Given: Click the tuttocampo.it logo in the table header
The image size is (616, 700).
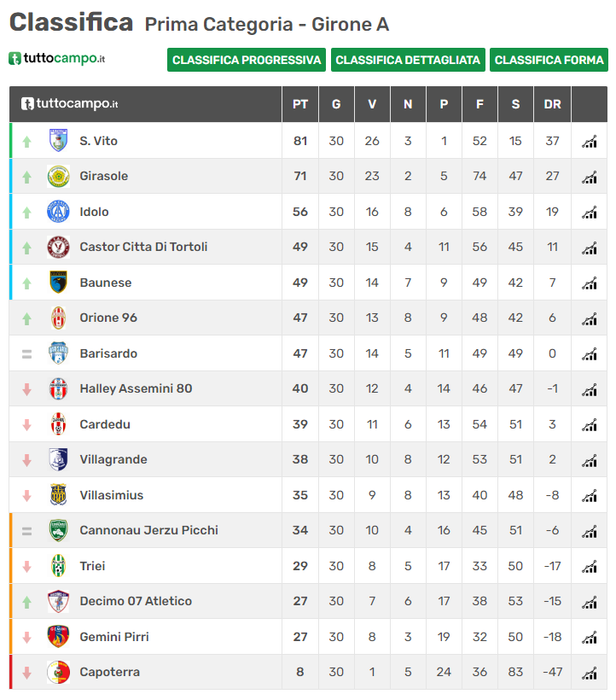Looking at the screenshot, I should pyautogui.click(x=70, y=103).
